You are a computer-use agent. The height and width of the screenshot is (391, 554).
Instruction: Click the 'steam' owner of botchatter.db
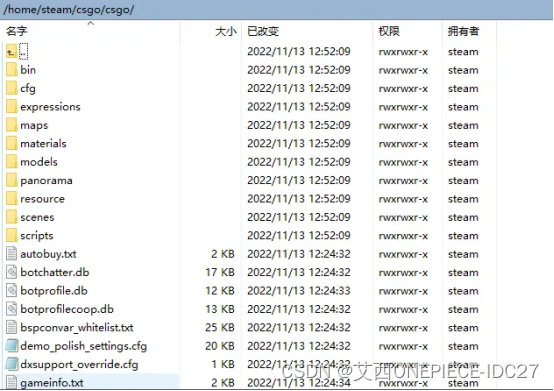click(463, 272)
